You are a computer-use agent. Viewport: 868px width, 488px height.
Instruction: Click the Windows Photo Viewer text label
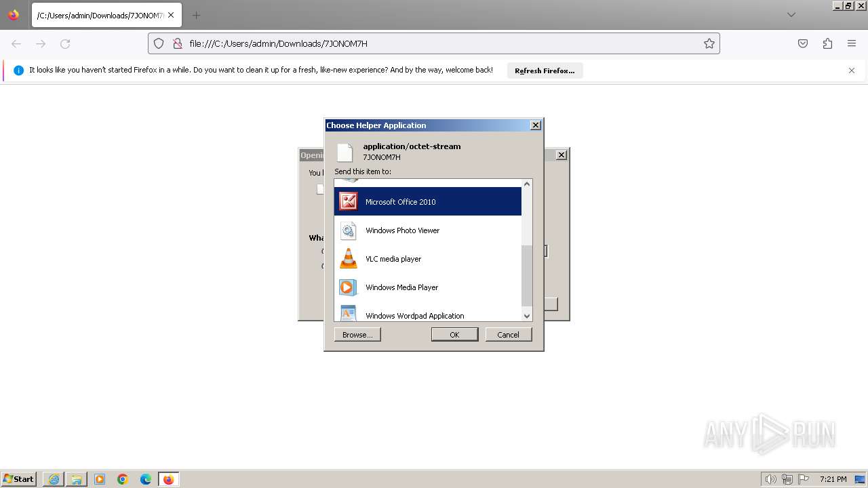[402, 230]
